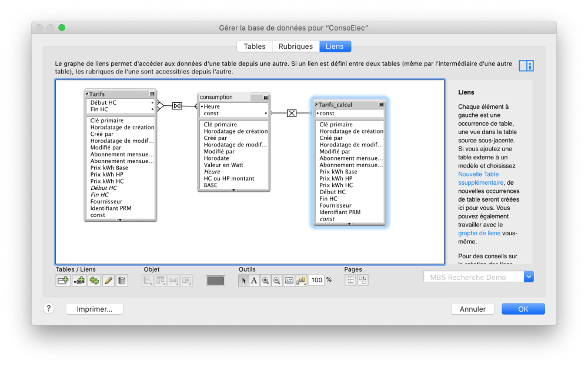Click the Imprimer button
Image resolution: width=588 pixels, height=367 pixels.
click(x=94, y=309)
